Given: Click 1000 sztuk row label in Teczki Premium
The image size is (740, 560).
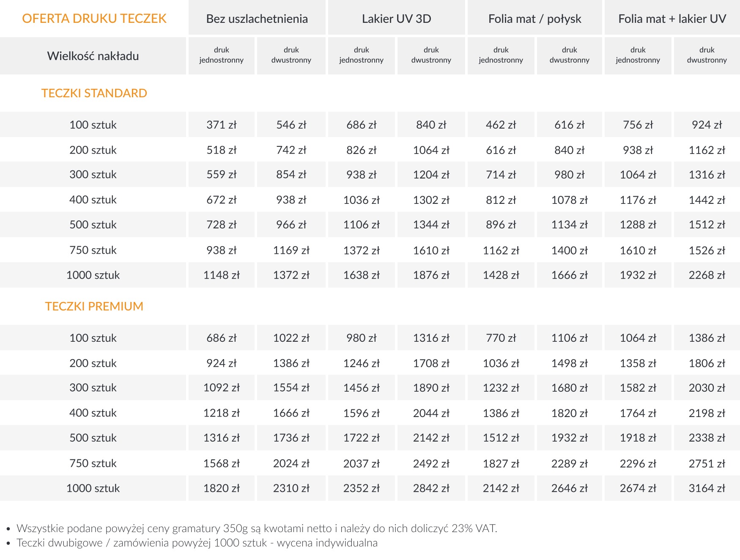Looking at the screenshot, I should pyautogui.click(x=93, y=488).
